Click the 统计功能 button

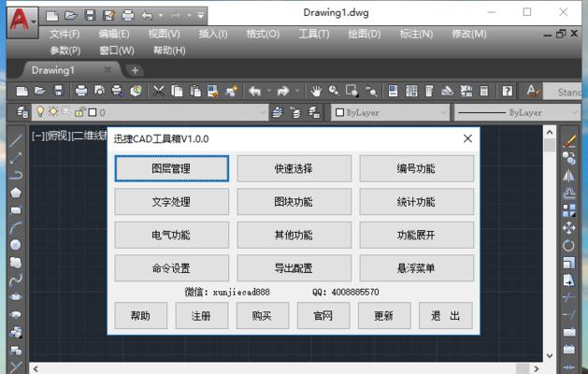tap(416, 202)
